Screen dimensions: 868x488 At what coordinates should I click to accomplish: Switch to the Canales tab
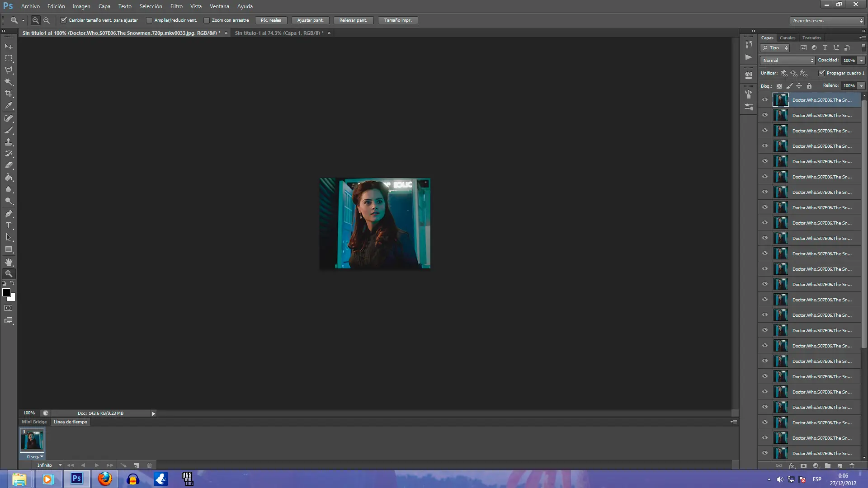(x=787, y=38)
